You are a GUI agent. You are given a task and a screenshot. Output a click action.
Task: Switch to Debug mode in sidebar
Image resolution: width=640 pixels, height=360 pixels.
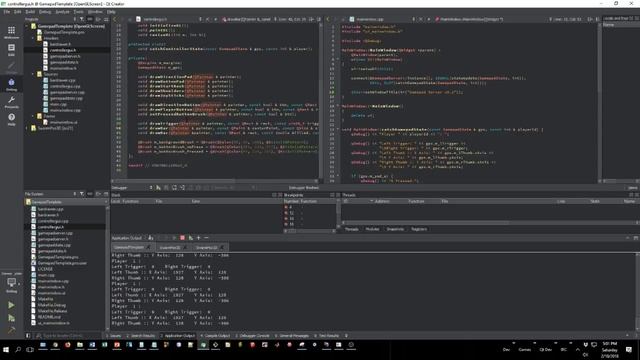(x=11, y=84)
